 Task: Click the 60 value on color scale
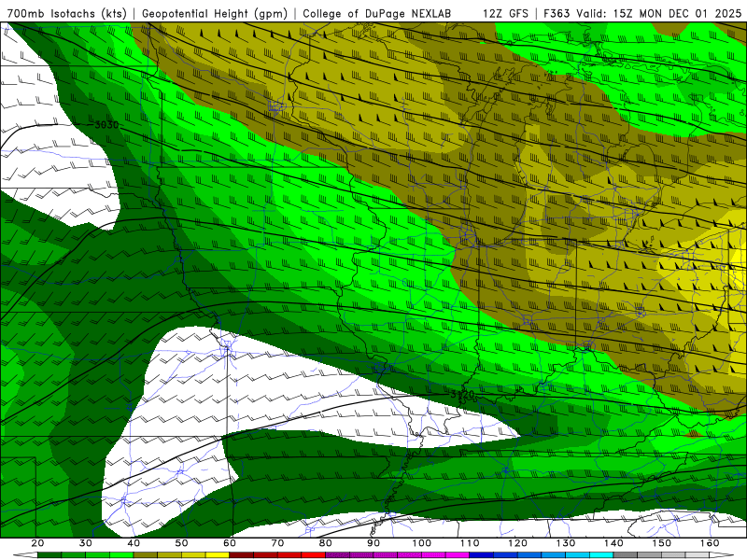point(230,543)
